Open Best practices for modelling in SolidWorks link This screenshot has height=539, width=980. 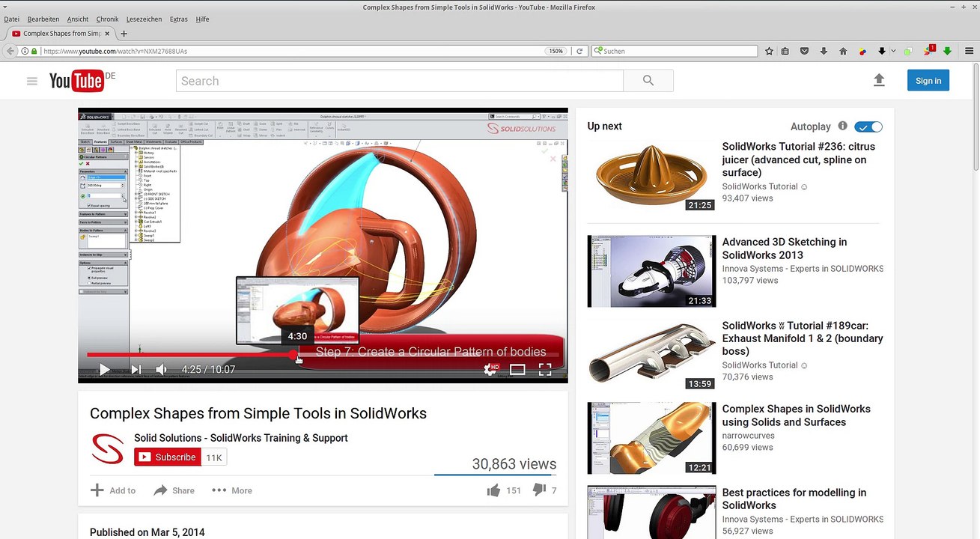tap(794, 499)
